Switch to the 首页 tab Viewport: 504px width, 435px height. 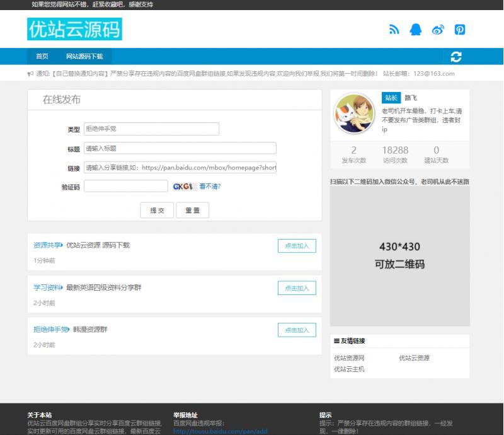[x=42, y=56]
